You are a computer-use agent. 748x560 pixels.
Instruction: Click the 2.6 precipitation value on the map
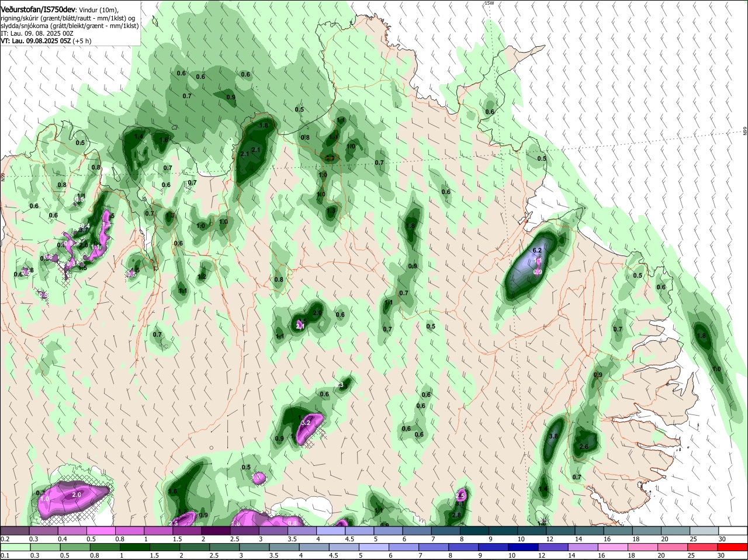583,447
